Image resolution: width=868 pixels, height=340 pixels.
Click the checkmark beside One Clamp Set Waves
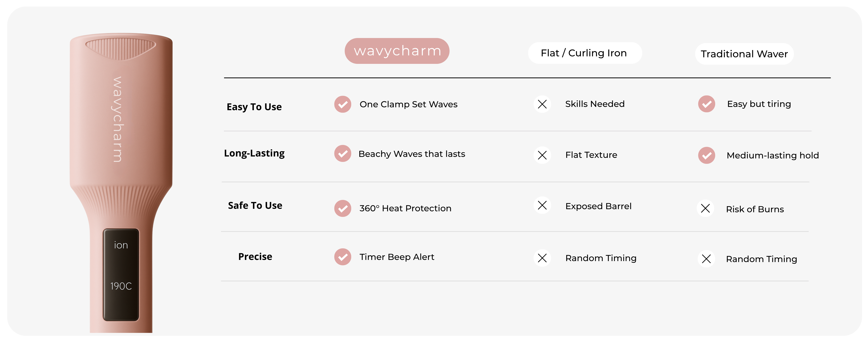(343, 104)
